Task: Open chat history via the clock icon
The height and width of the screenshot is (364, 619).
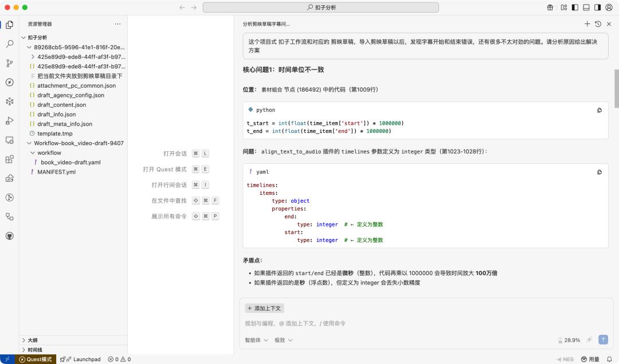Action: [598, 24]
